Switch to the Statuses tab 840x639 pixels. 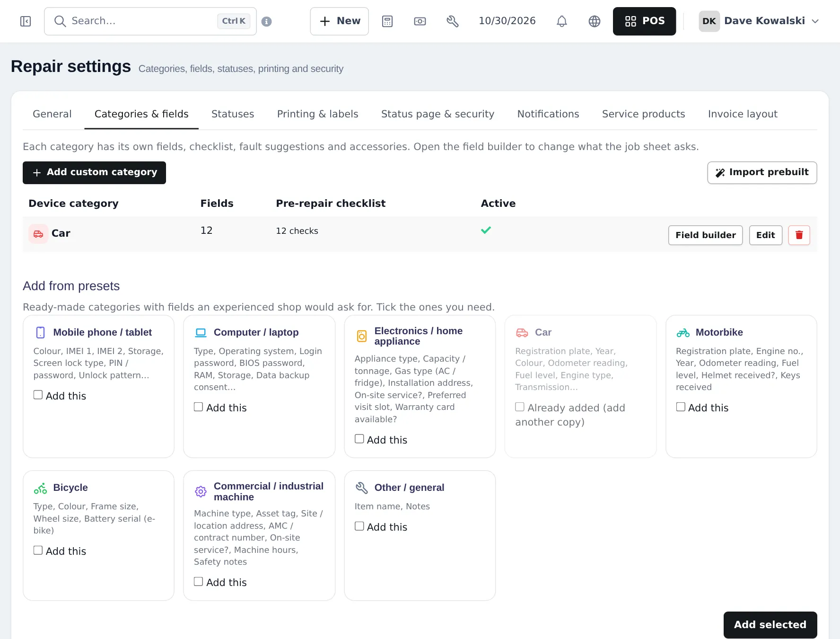click(233, 114)
